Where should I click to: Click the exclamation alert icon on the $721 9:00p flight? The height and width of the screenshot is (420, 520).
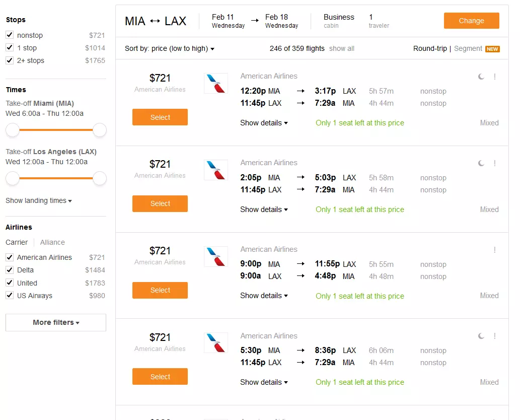(494, 248)
